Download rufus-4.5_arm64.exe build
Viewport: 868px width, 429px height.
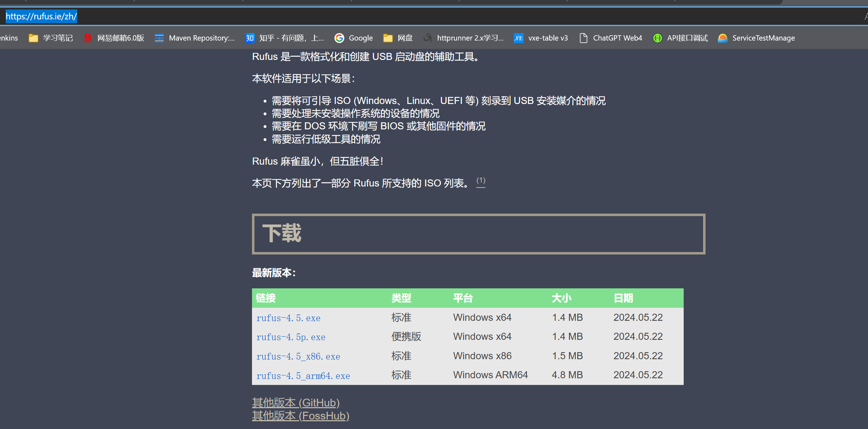303,376
